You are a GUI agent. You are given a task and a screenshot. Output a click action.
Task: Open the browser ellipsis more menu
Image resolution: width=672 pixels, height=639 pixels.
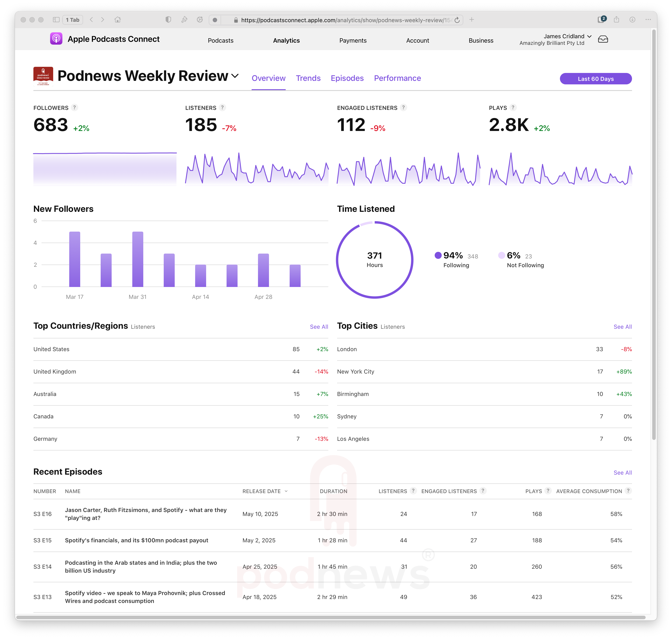tap(648, 20)
